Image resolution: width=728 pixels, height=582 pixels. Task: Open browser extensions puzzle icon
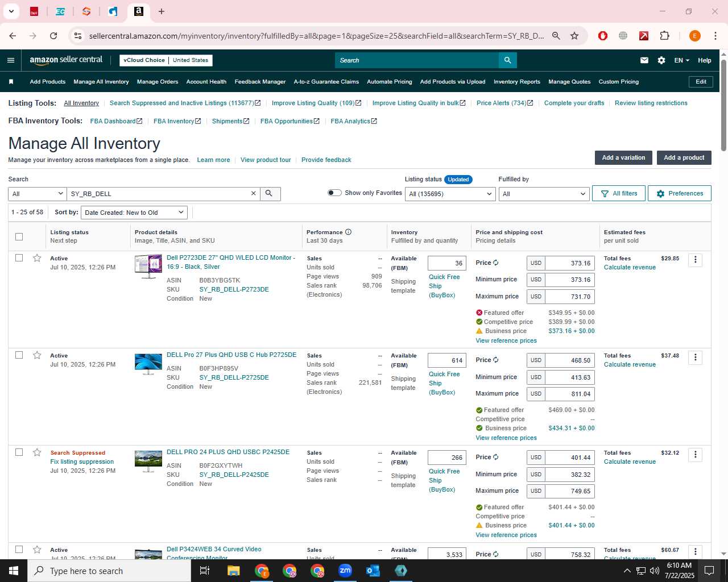664,36
